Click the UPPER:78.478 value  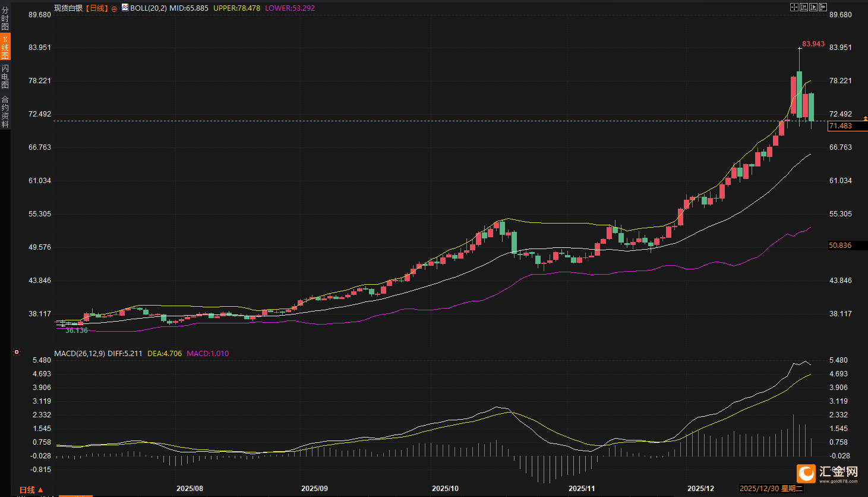236,8
